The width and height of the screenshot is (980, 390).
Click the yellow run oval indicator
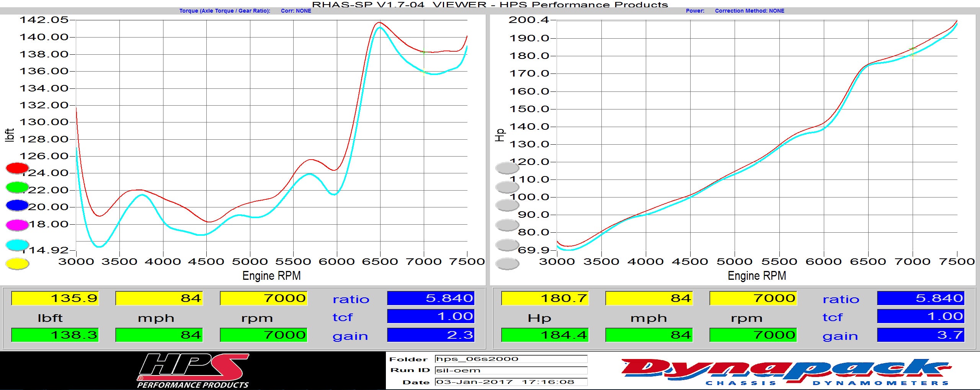pyautogui.click(x=17, y=264)
